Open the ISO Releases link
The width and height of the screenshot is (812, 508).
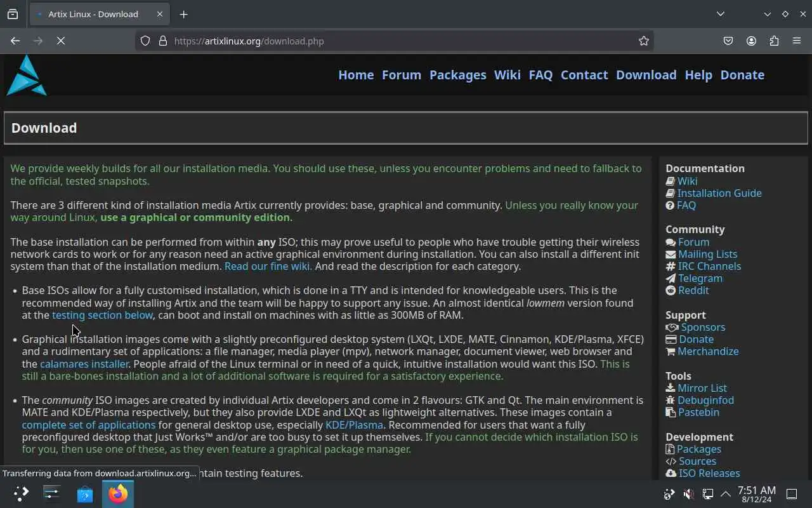pyautogui.click(x=709, y=473)
